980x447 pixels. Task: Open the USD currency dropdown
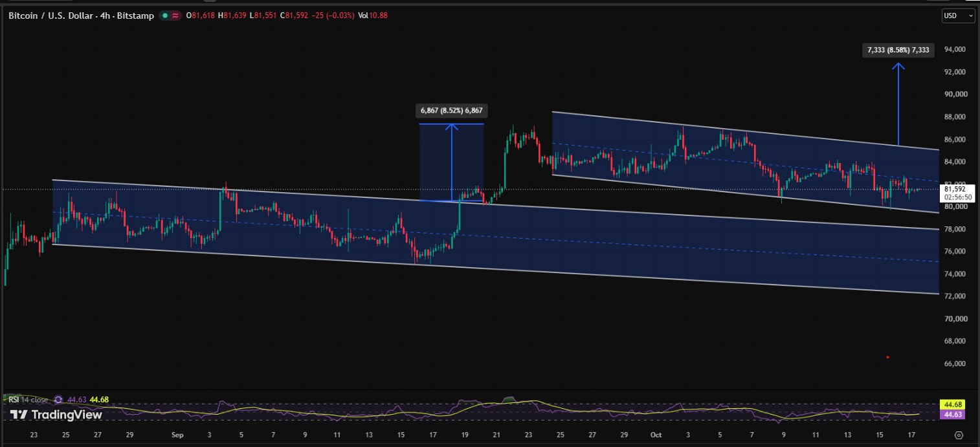[958, 16]
